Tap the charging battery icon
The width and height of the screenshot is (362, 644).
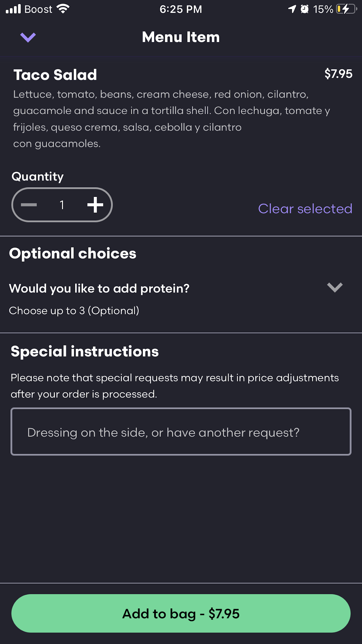[346, 9]
